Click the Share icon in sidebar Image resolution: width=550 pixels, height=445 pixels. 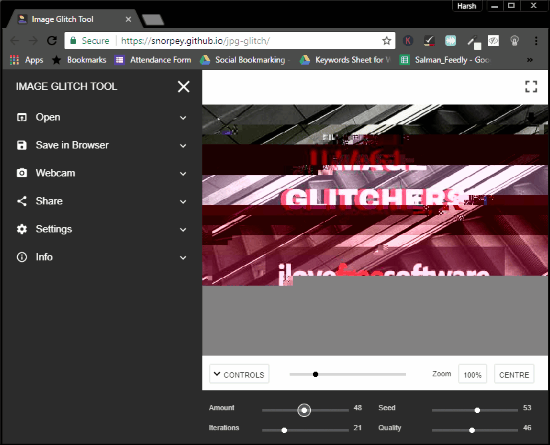coord(22,201)
